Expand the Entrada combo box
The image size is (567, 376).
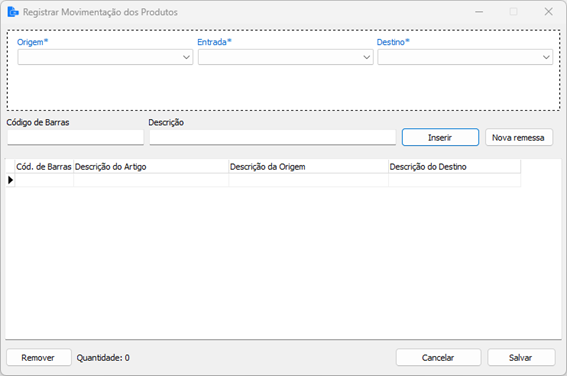tap(285, 57)
